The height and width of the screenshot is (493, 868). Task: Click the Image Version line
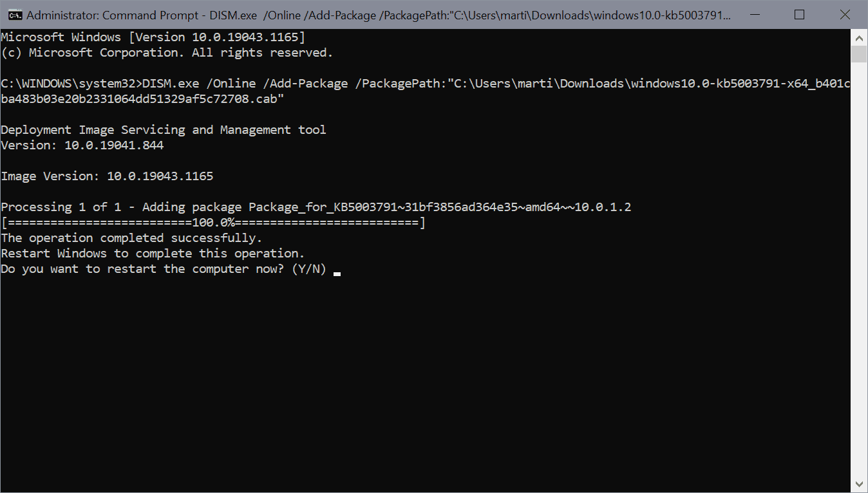click(x=107, y=176)
